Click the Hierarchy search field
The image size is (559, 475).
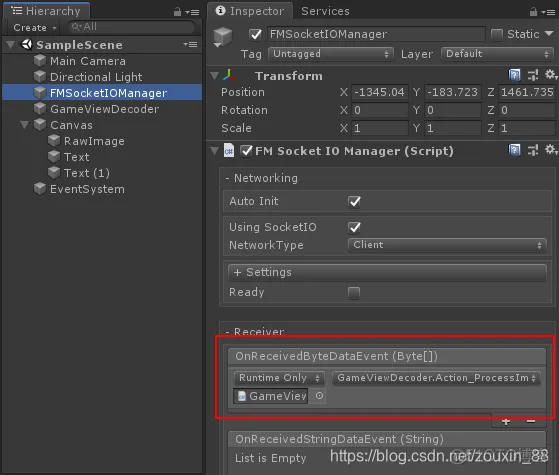click(131, 27)
